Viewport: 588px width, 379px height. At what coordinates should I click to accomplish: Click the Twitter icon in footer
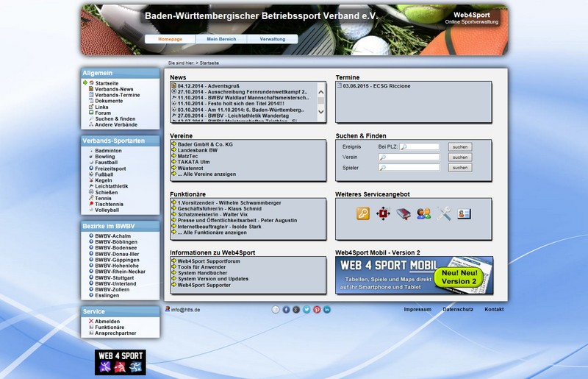click(x=306, y=310)
